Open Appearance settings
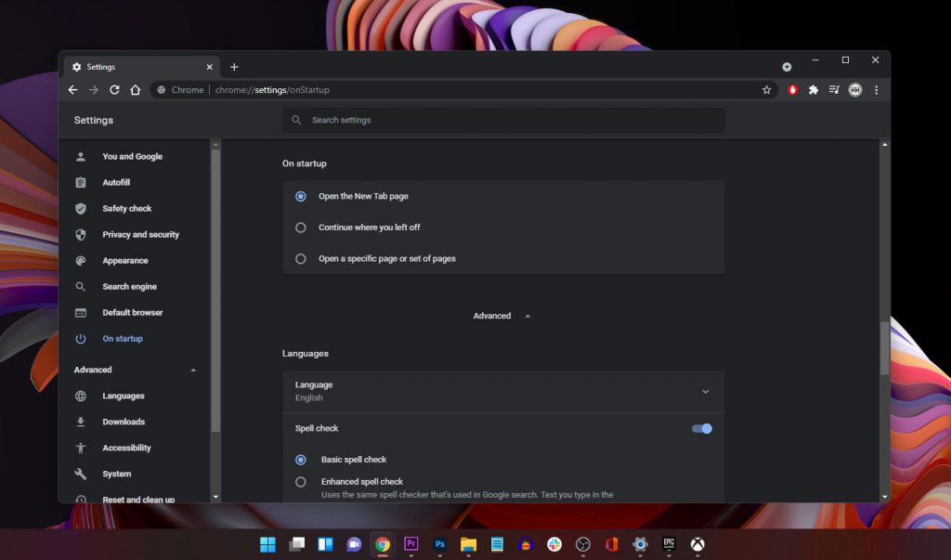The width and height of the screenshot is (951, 560). pyautogui.click(x=125, y=261)
